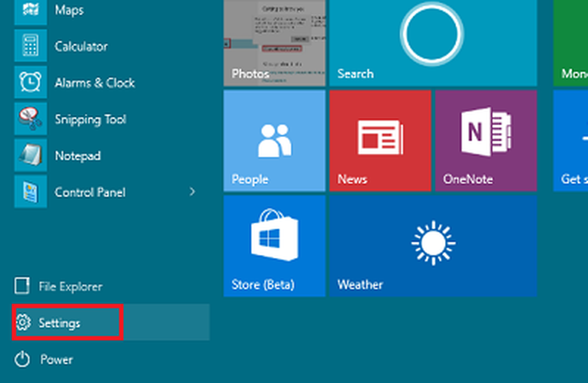Open the Store (Beta) tile
Screen dimensions: 588x383
tap(274, 246)
